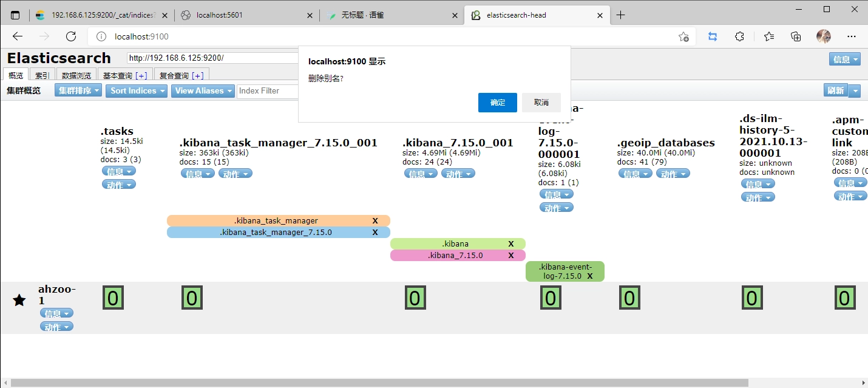Screen dimensions: 868x388
Task: Open the Sort Indices dropdown
Action: [138, 90]
